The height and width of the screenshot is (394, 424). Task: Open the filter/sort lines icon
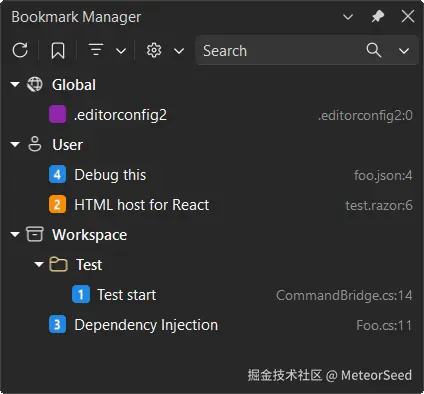(x=96, y=50)
